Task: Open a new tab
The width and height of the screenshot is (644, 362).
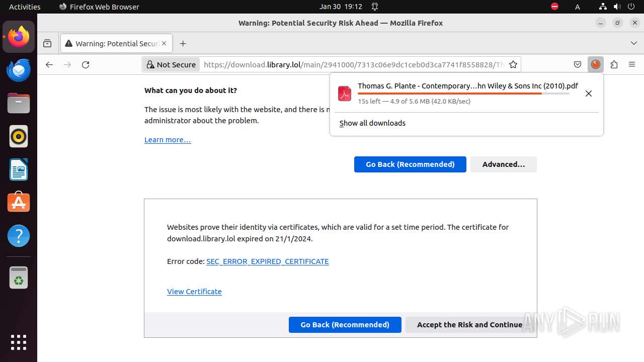Action: pyautogui.click(x=183, y=44)
